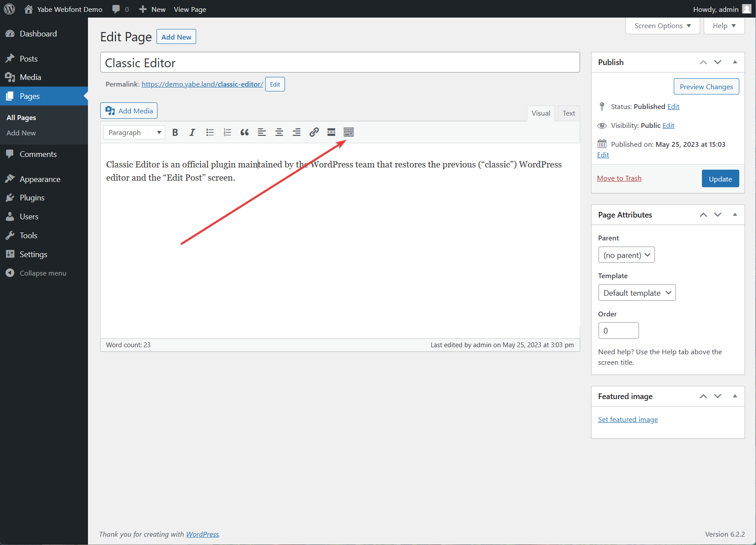Open Dashboard in the sidebar

[x=44, y=34]
